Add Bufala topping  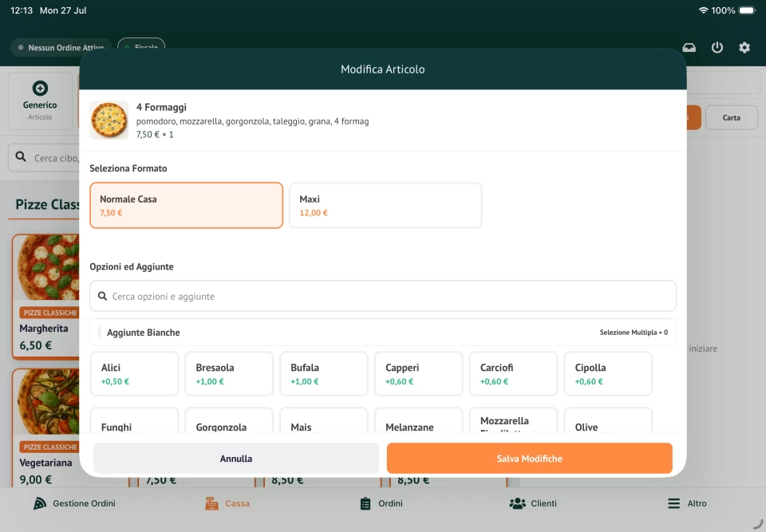[x=324, y=374]
